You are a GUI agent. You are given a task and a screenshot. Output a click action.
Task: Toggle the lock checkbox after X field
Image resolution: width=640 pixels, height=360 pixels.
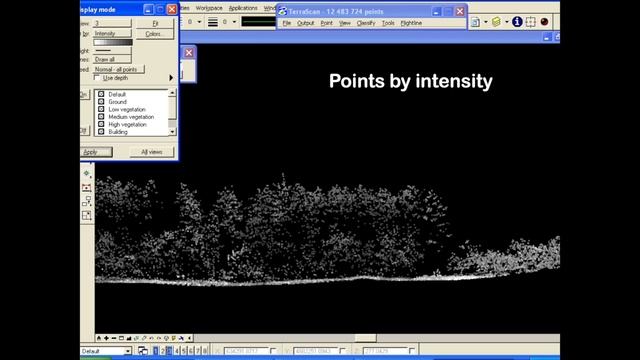(x=273, y=351)
